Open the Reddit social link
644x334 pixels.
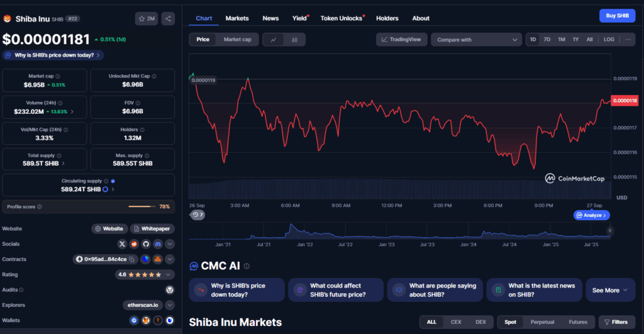point(134,244)
